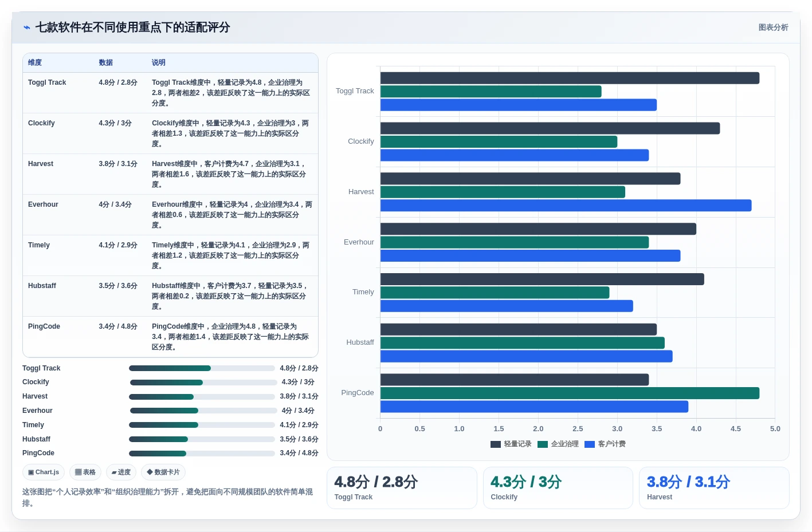Click Hubstaff blue 客户计费 bar in chart
812x532 pixels.
[527, 357]
